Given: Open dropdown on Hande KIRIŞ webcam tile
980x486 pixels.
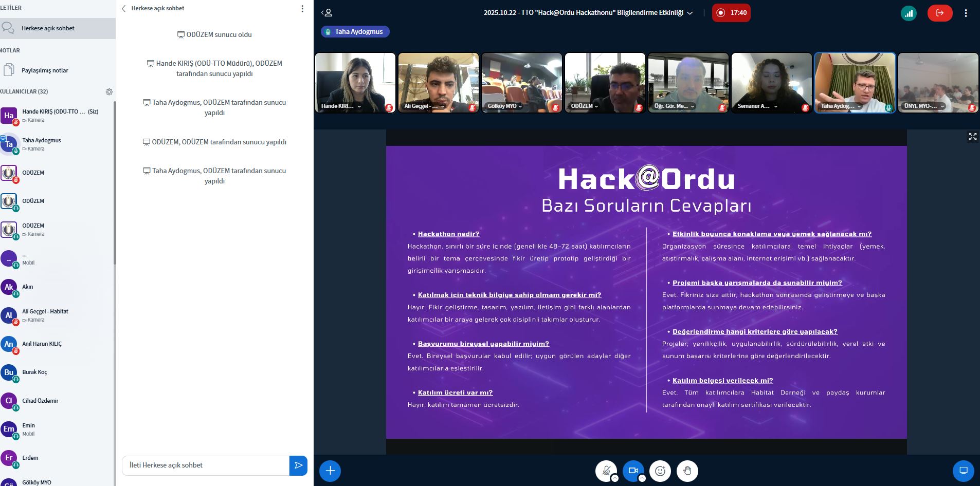Looking at the screenshot, I should (x=359, y=106).
